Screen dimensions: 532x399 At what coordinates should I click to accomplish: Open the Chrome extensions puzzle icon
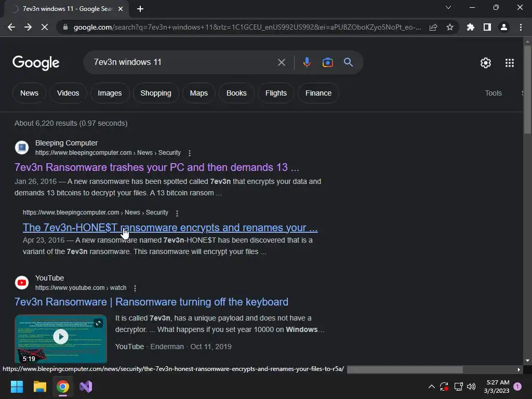[x=470, y=27]
